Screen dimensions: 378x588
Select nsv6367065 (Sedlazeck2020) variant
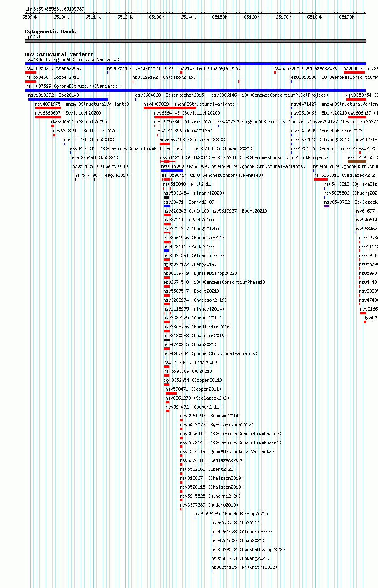[307, 68]
